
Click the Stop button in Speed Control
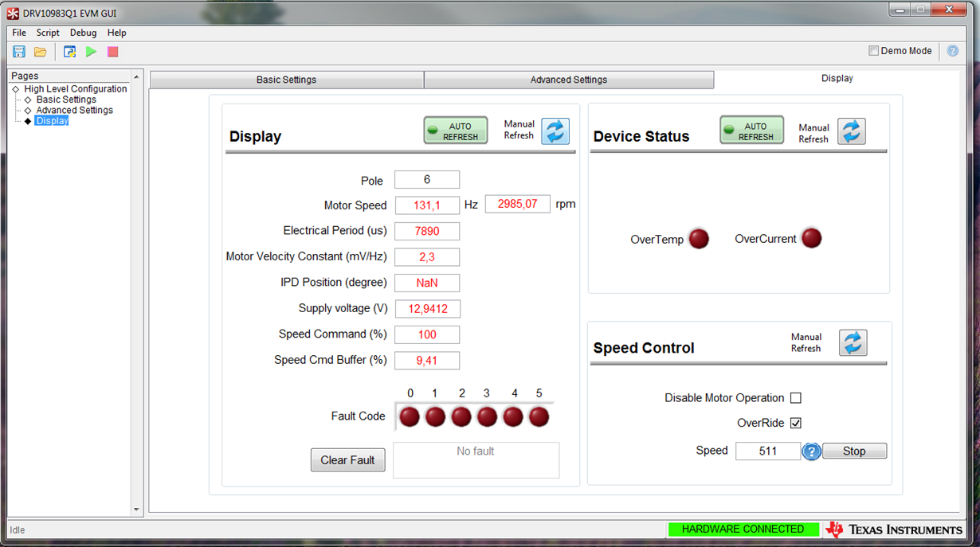point(854,451)
